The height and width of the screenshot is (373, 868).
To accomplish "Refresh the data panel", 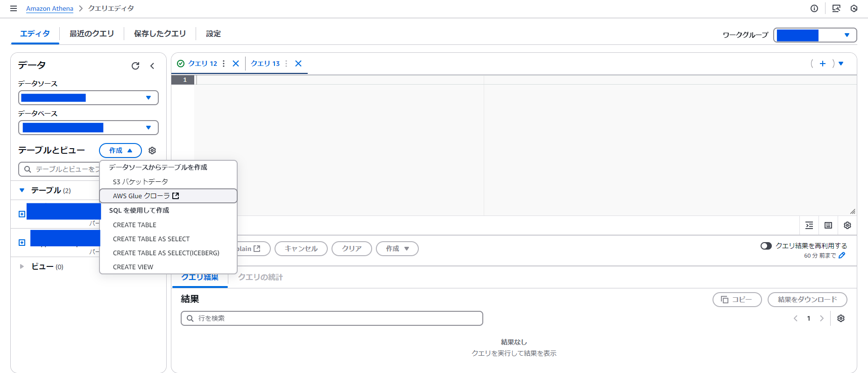I will 135,66.
